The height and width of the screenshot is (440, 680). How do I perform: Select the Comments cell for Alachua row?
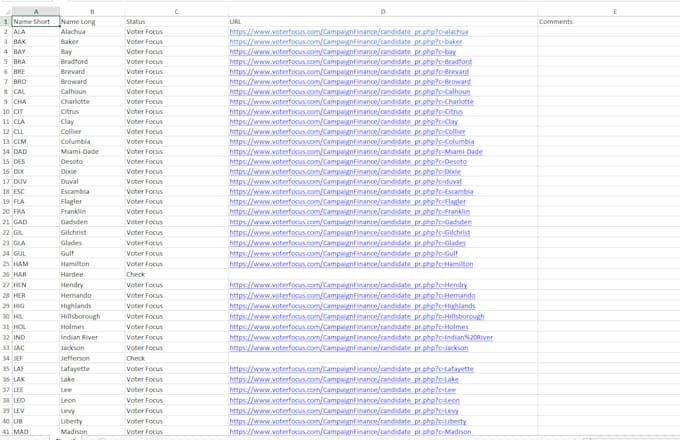coord(609,32)
